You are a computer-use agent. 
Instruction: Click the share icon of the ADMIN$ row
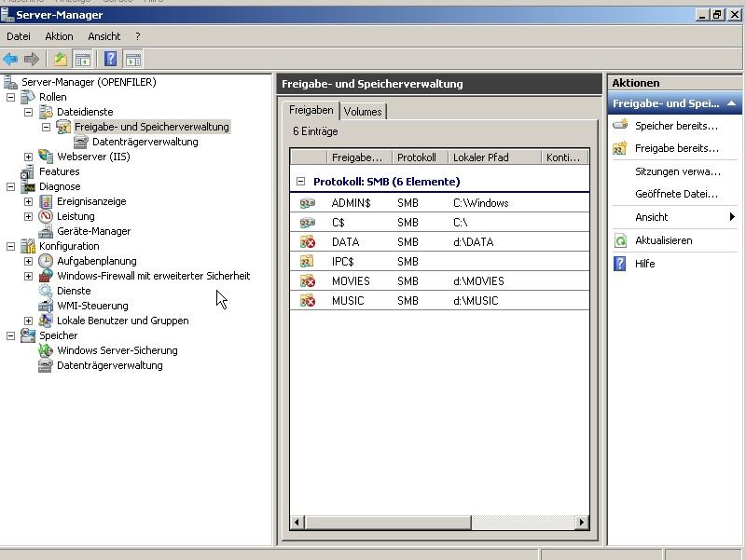pyautogui.click(x=308, y=203)
